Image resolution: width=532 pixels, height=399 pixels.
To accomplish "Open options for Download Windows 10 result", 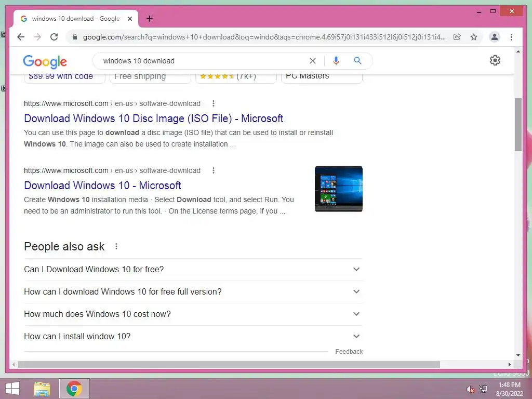I will point(214,170).
